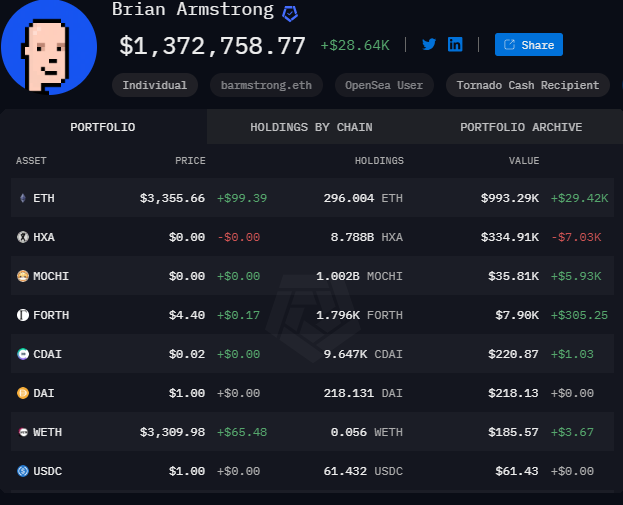Click the USDC token icon
The width and height of the screenshot is (623, 505).
pyautogui.click(x=23, y=471)
